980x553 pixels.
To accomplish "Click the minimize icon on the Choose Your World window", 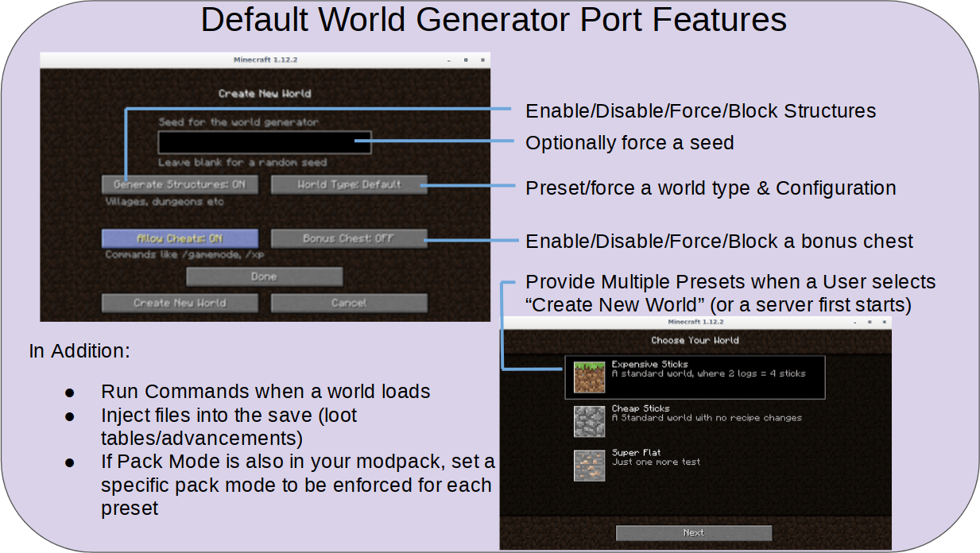I will pos(854,323).
